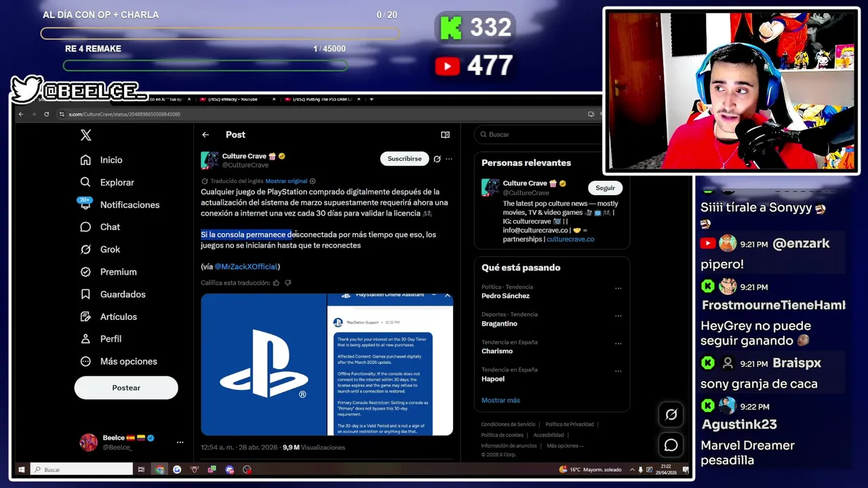Close the PlayStation Online Assistant image X

448,296
